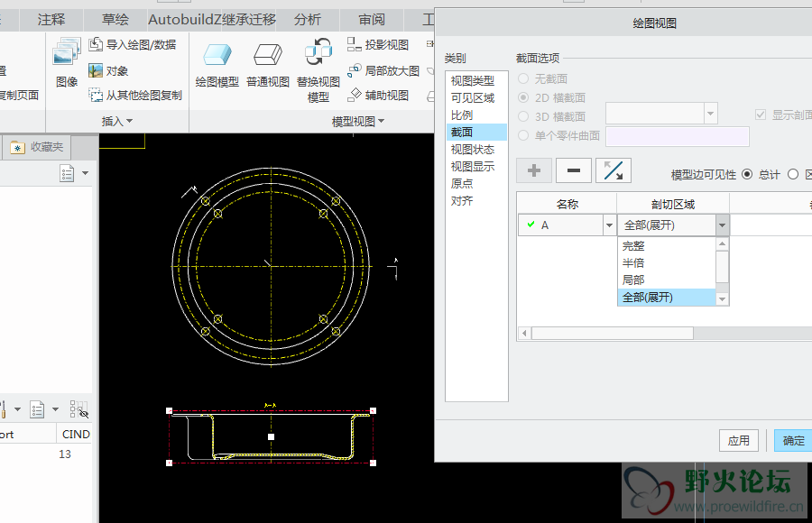Click the Name (名称) column header
The width and height of the screenshot is (812, 523).
point(567,204)
